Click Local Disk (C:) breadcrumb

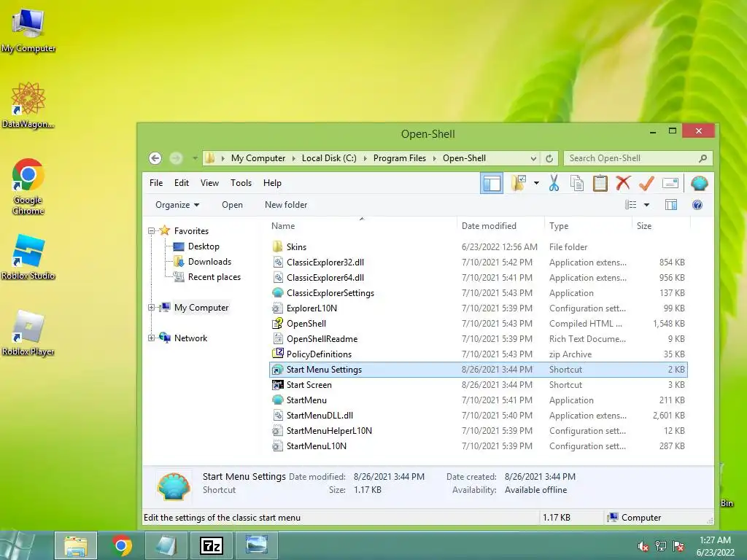[x=329, y=158]
